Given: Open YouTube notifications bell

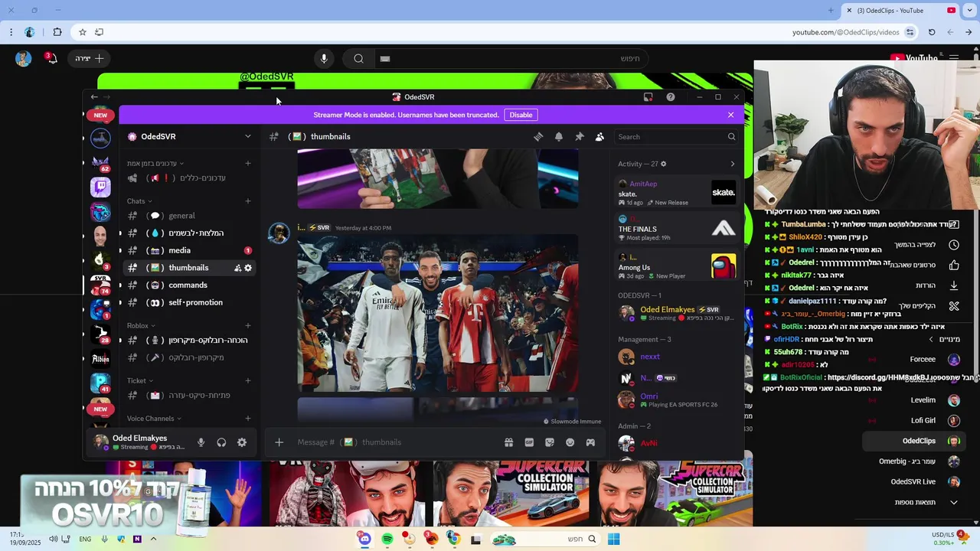Looking at the screenshot, I should pyautogui.click(x=51, y=58).
